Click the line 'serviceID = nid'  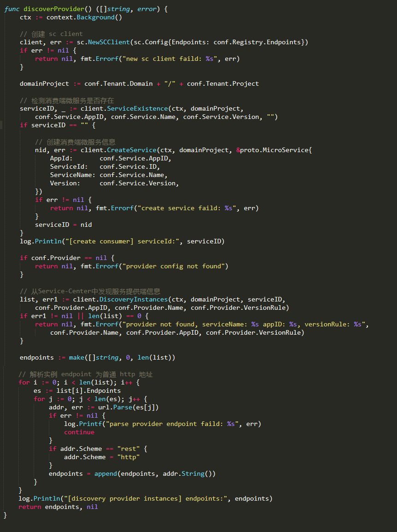pos(64,225)
